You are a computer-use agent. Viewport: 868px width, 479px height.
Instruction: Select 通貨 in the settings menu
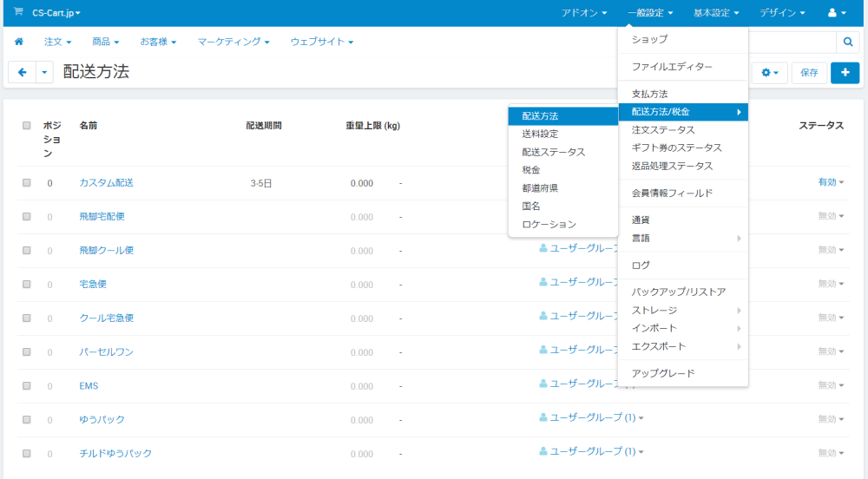pyautogui.click(x=682, y=220)
